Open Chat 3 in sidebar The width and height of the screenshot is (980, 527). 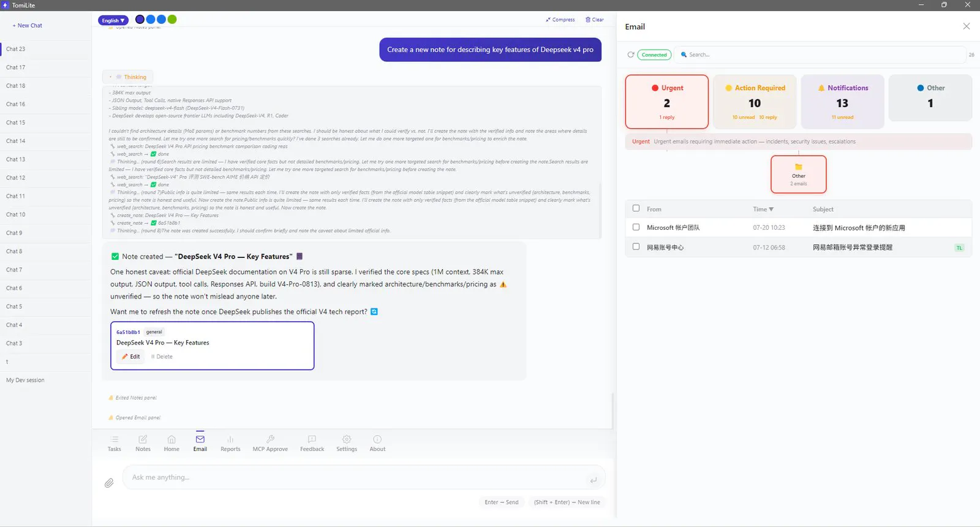pos(46,343)
